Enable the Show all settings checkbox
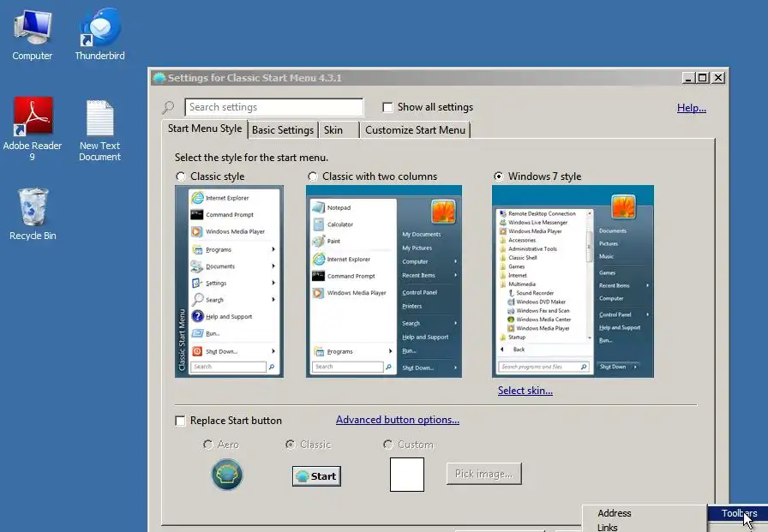Screen dimensions: 768x532 pyautogui.click(x=387, y=107)
